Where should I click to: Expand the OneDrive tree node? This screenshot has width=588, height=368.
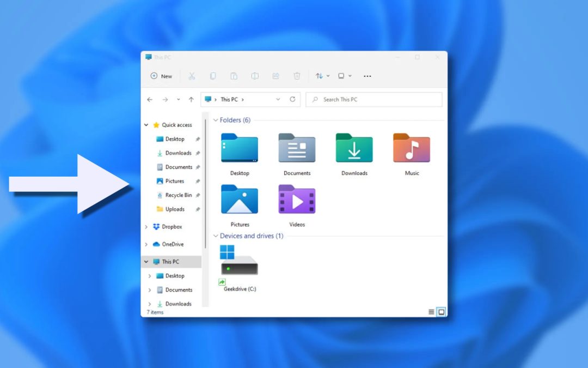click(146, 244)
